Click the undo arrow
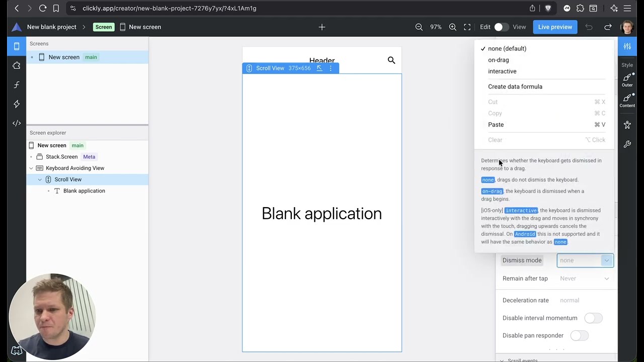The height and width of the screenshot is (362, 644). click(589, 27)
